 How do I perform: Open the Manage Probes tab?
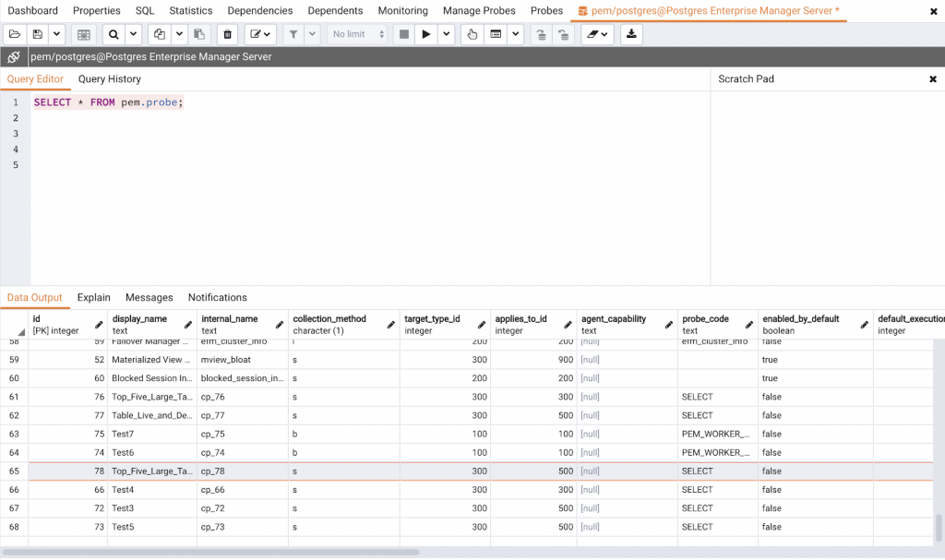pos(479,11)
